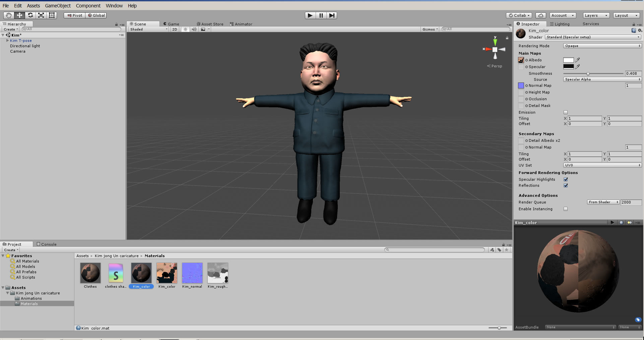Select the Hand tool in toolbar
644x340 pixels.
coord(9,15)
